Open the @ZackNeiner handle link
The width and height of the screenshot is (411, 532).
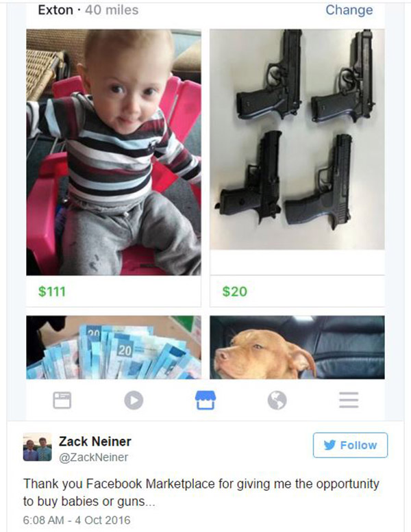click(94, 457)
